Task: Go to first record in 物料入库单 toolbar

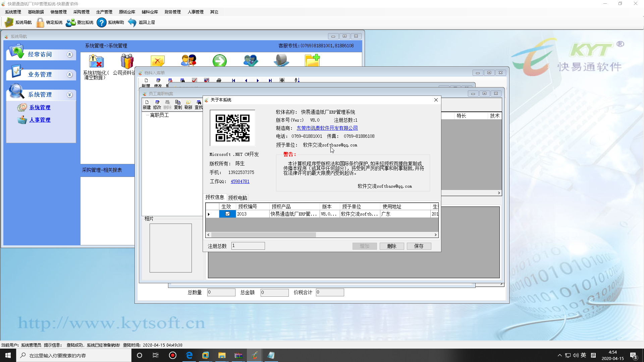Action: [233, 80]
